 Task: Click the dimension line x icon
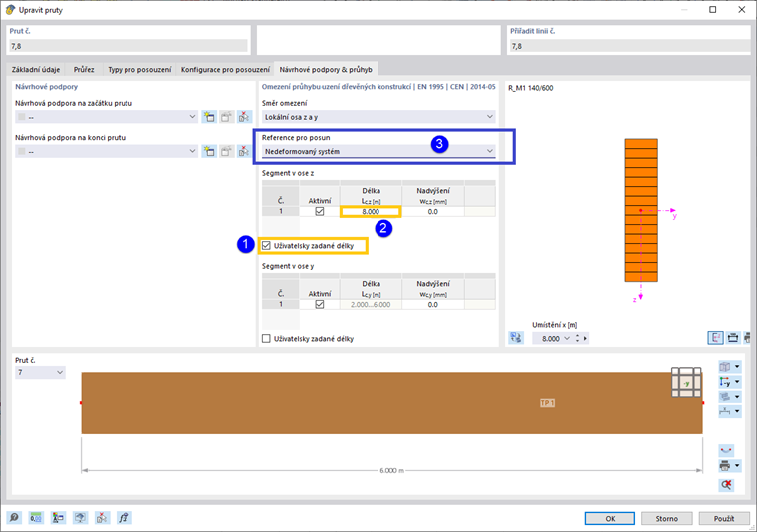click(725, 411)
